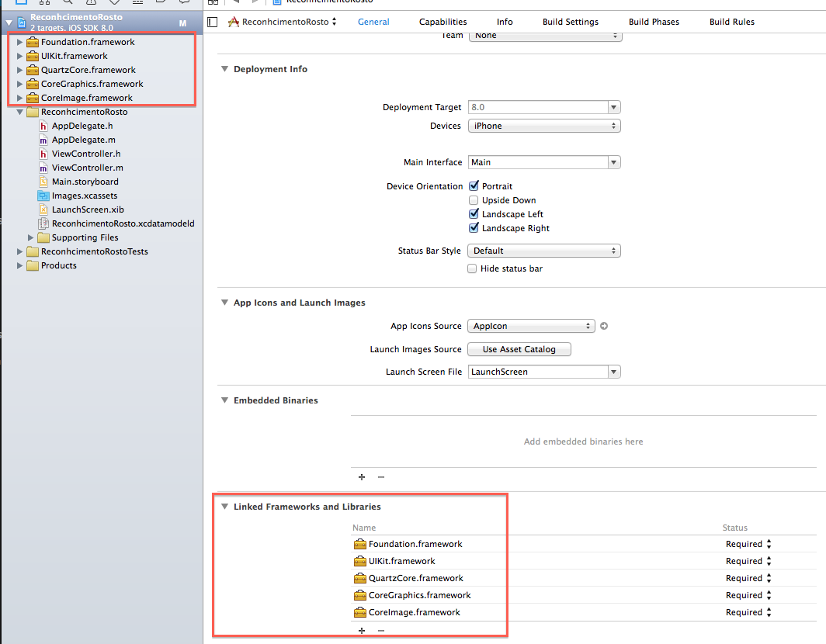
Task: Click the Supporting Files folder icon
Action: tap(43, 237)
